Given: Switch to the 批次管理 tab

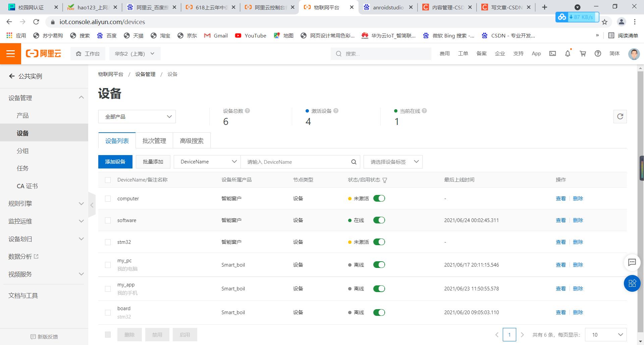Looking at the screenshot, I should pos(154,141).
